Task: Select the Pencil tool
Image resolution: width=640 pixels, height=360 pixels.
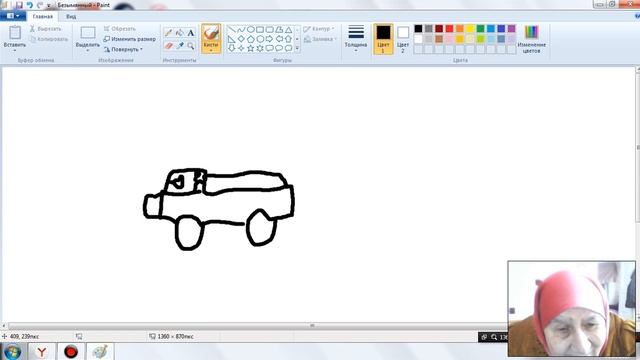Action: (x=168, y=33)
